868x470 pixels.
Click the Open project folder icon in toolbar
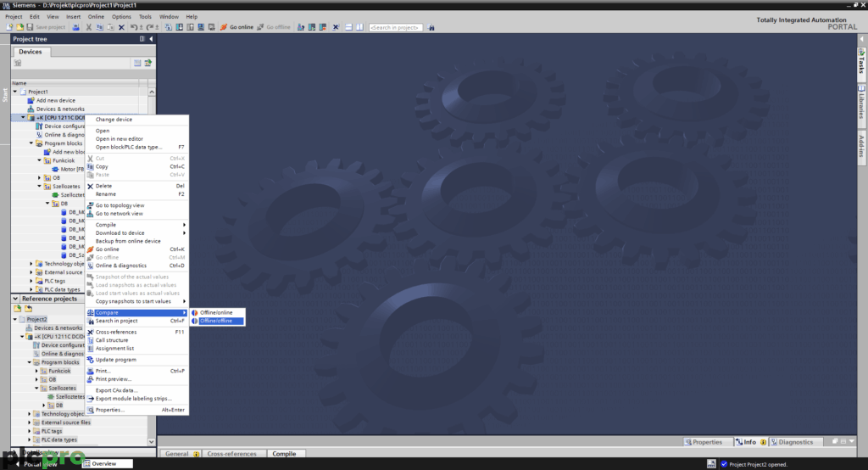coord(20,27)
